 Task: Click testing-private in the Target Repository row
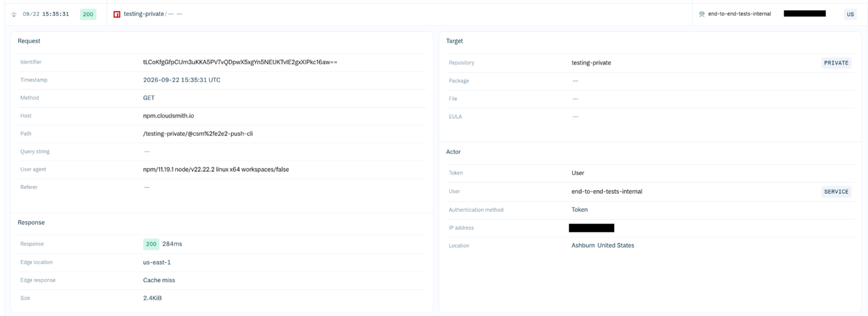point(591,63)
